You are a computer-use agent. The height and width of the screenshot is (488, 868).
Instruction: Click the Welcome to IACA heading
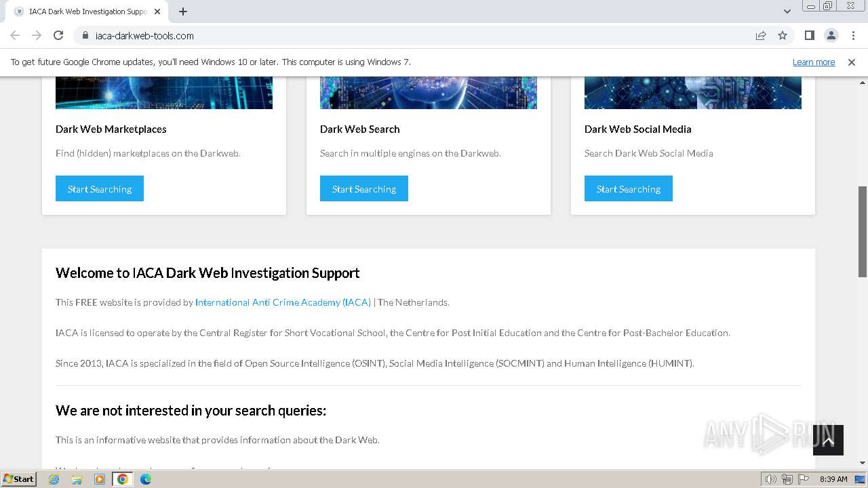208,273
